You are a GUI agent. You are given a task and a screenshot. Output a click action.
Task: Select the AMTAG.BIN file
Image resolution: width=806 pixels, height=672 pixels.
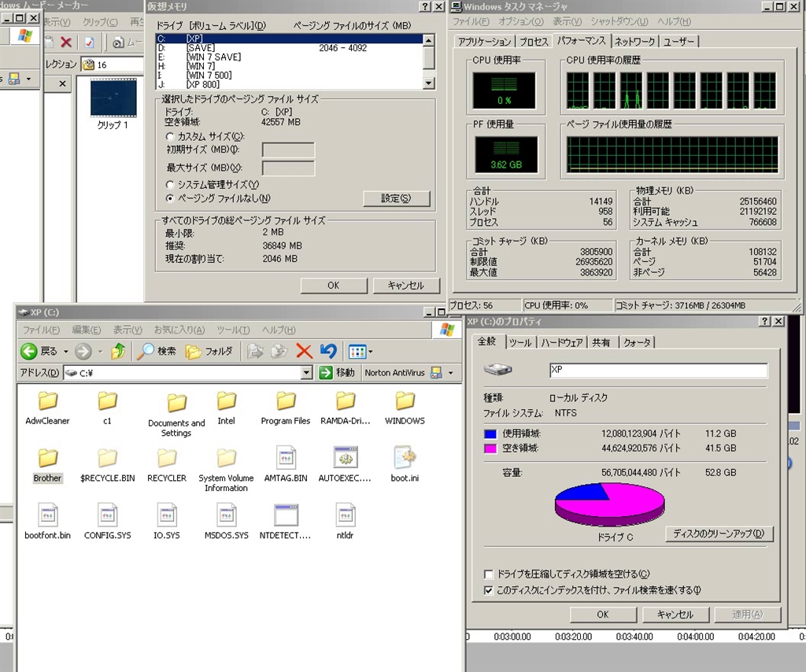pos(286,464)
